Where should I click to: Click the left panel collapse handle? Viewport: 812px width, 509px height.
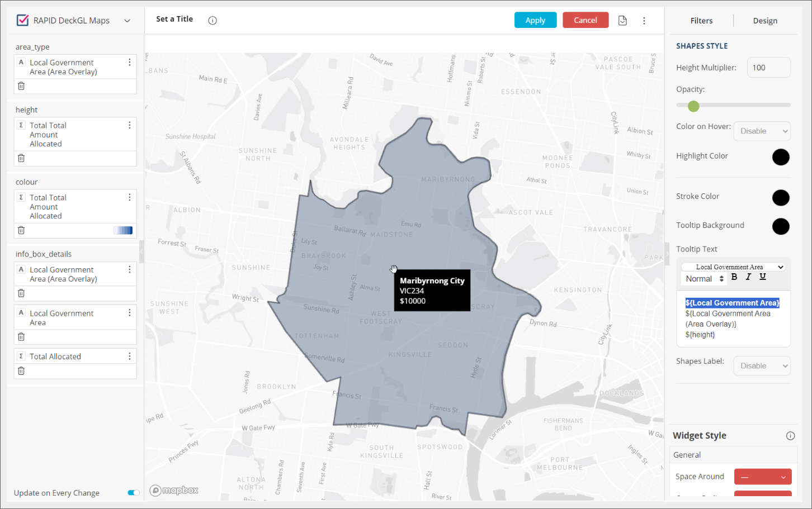point(141,251)
